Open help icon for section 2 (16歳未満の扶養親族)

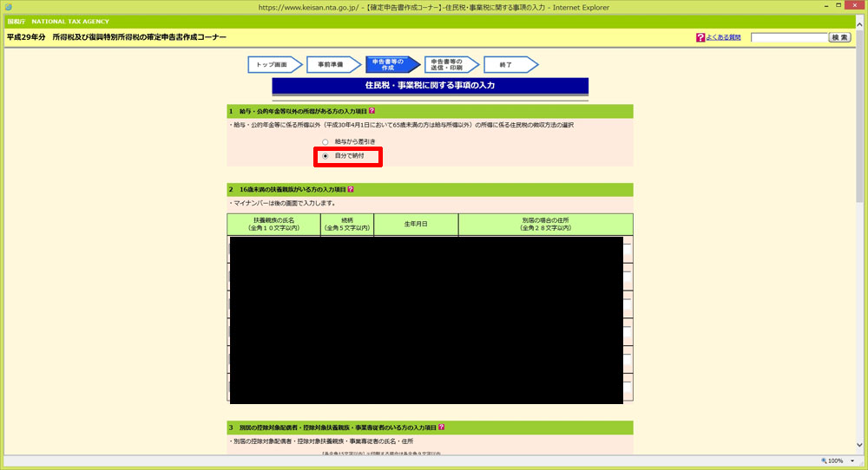351,189
